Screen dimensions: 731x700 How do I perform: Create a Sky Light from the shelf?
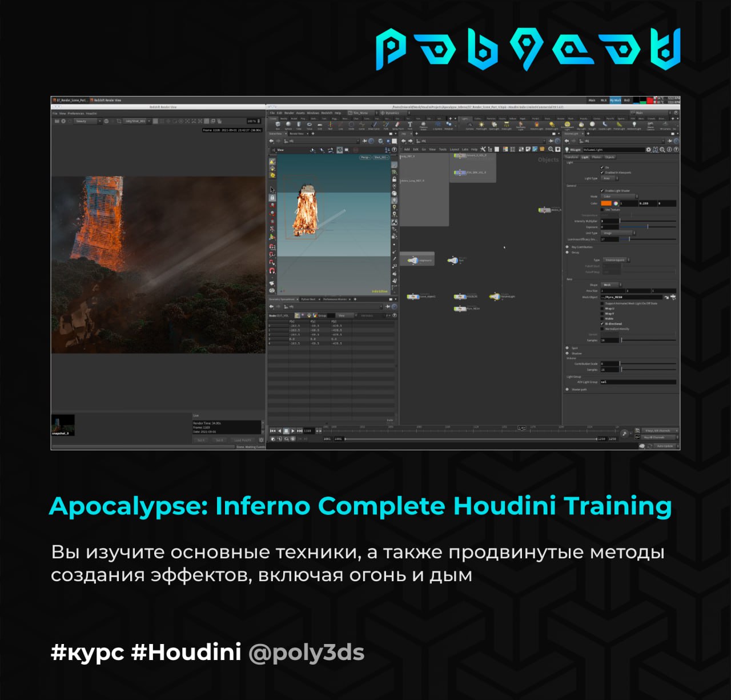point(581,126)
